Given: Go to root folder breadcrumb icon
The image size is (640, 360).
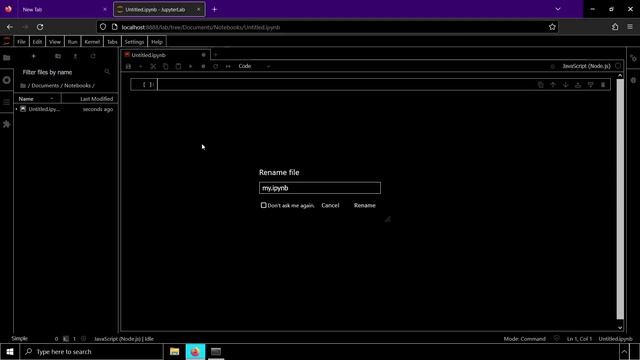Looking at the screenshot, I should (23, 86).
